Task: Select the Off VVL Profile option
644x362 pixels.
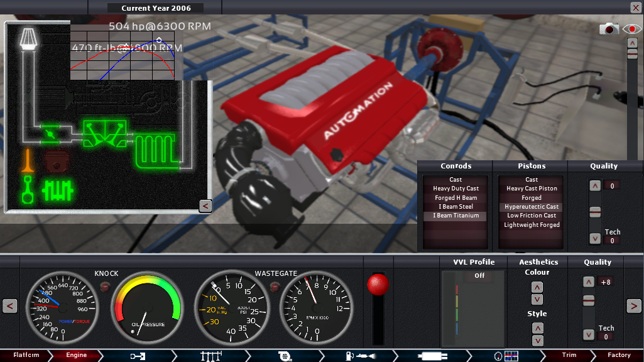Action: [x=479, y=276]
